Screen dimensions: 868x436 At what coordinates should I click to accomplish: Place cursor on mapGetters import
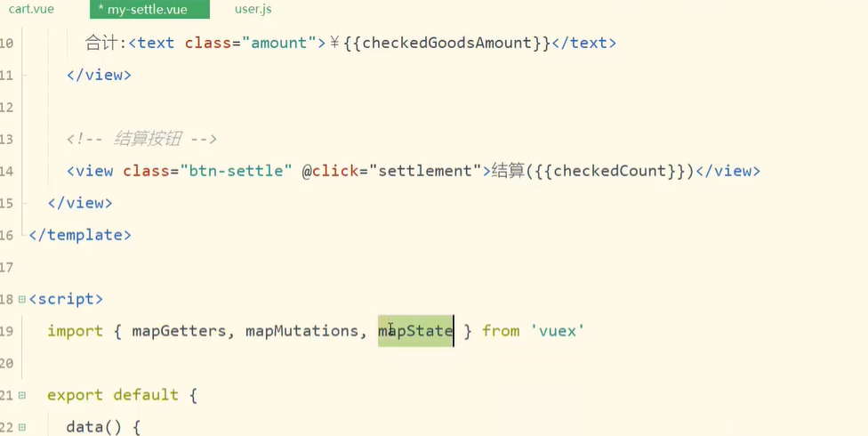pyautogui.click(x=179, y=331)
